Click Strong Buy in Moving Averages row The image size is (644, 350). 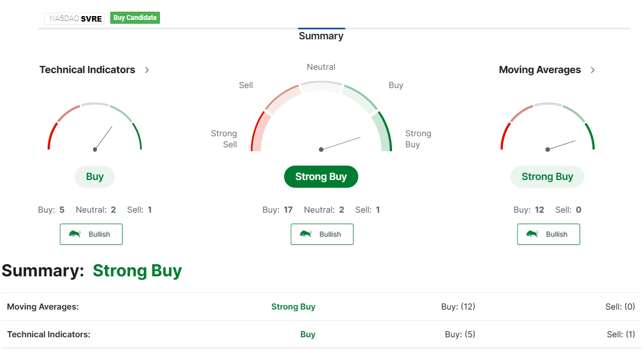tap(293, 306)
